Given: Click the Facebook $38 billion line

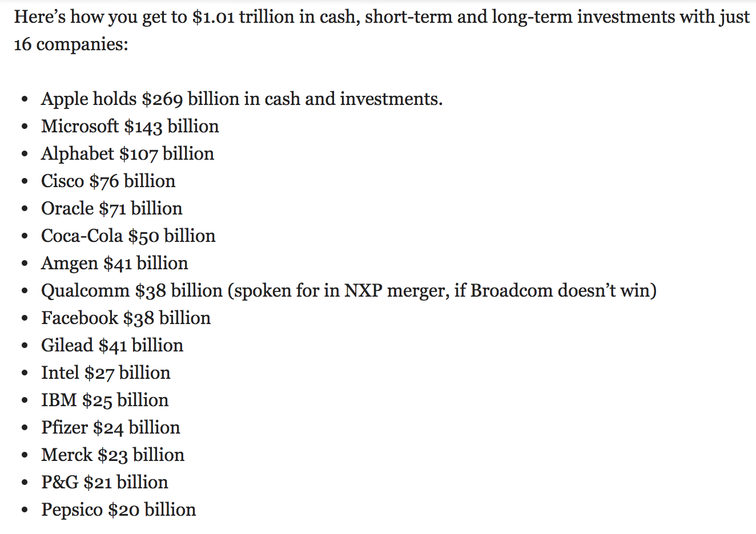Looking at the screenshot, I should click(x=126, y=318).
